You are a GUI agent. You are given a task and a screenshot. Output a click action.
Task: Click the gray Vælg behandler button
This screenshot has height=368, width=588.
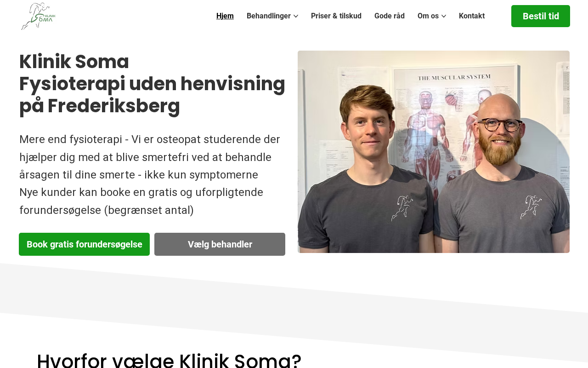220,244
